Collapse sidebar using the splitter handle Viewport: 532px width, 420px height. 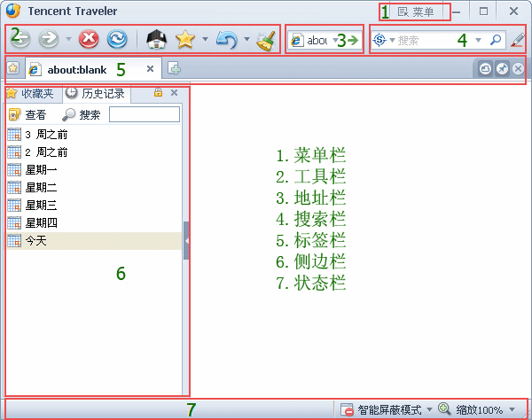[186, 241]
